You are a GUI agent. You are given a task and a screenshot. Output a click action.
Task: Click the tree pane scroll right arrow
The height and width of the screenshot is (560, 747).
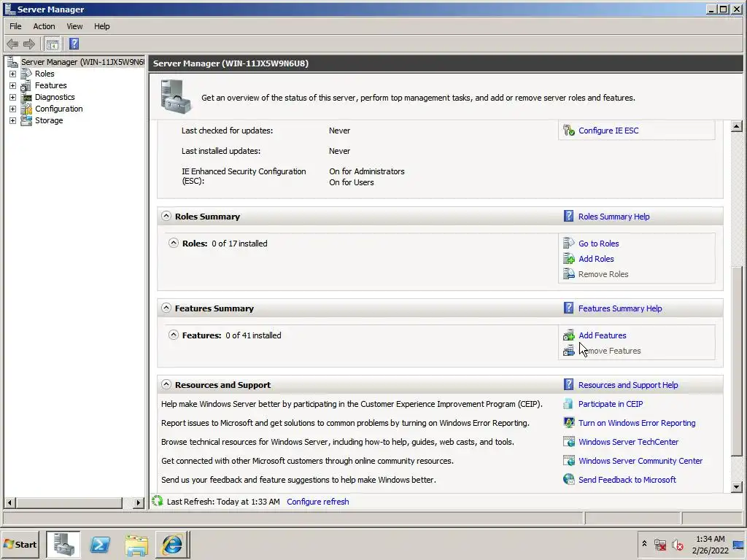click(138, 502)
